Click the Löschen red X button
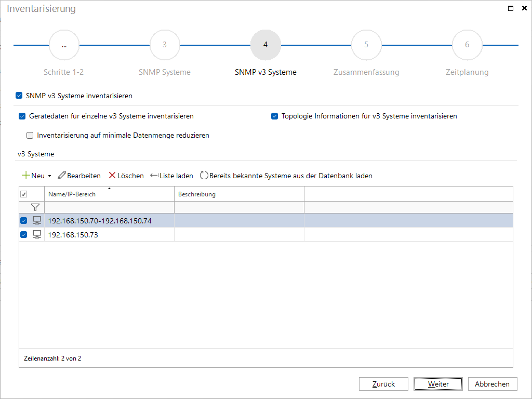The width and height of the screenshot is (532, 399). click(126, 176)
